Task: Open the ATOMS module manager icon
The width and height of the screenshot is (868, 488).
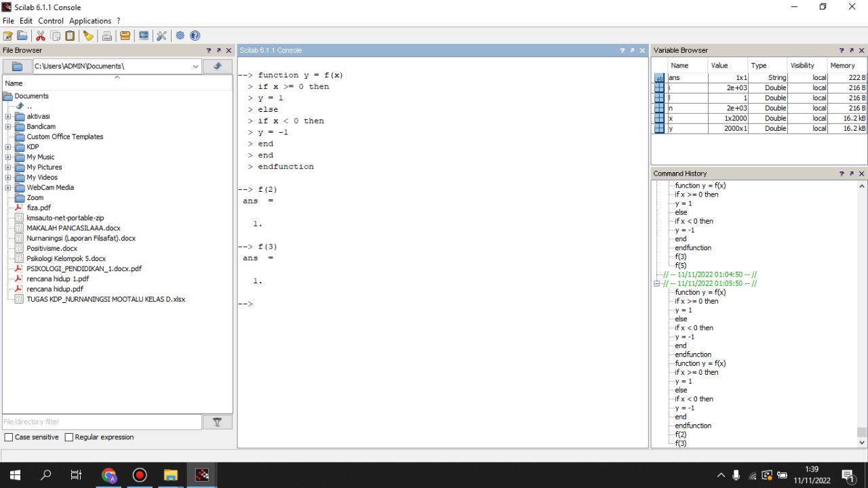Action: point(125,35)
